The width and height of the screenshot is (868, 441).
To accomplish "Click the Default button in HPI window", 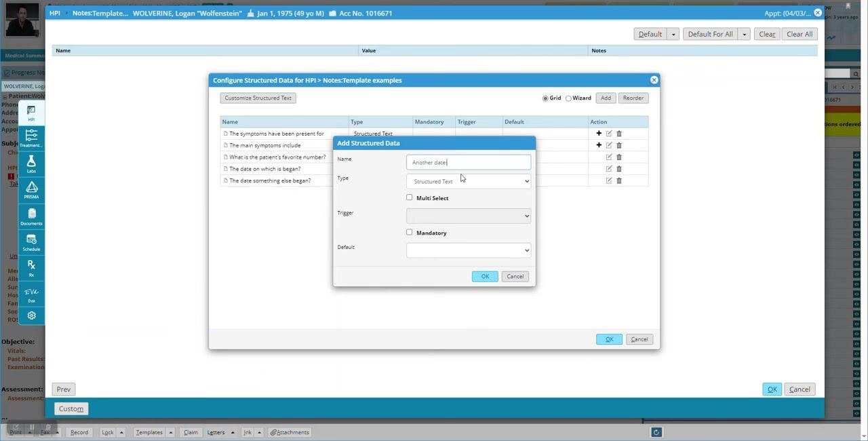I will [650, 34].
